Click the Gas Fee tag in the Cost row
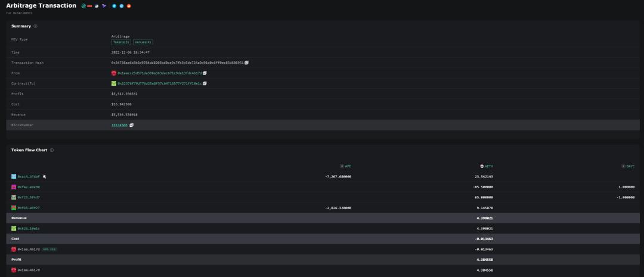This screenshot has height=277, width=644. (x=49, y=249)
